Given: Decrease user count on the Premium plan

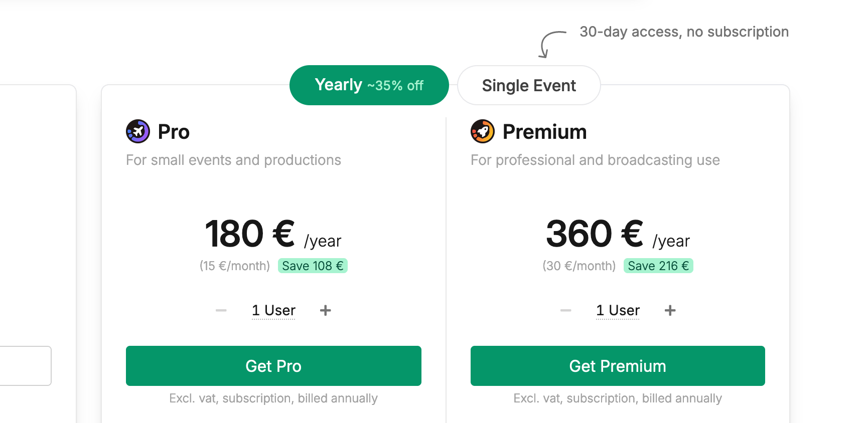Looking at the screenshot, I should click(565, 310).
